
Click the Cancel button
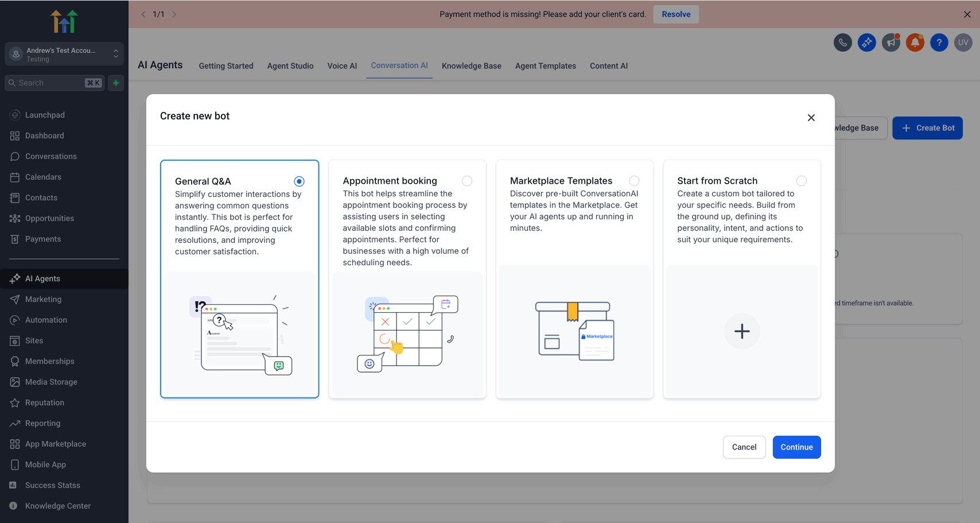click(744, 447)
